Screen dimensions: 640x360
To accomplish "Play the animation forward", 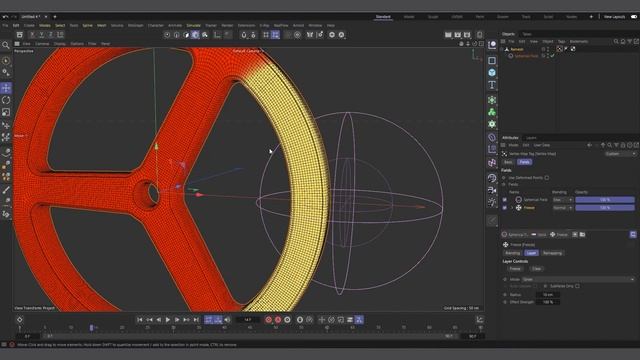I will pos(168,320).
